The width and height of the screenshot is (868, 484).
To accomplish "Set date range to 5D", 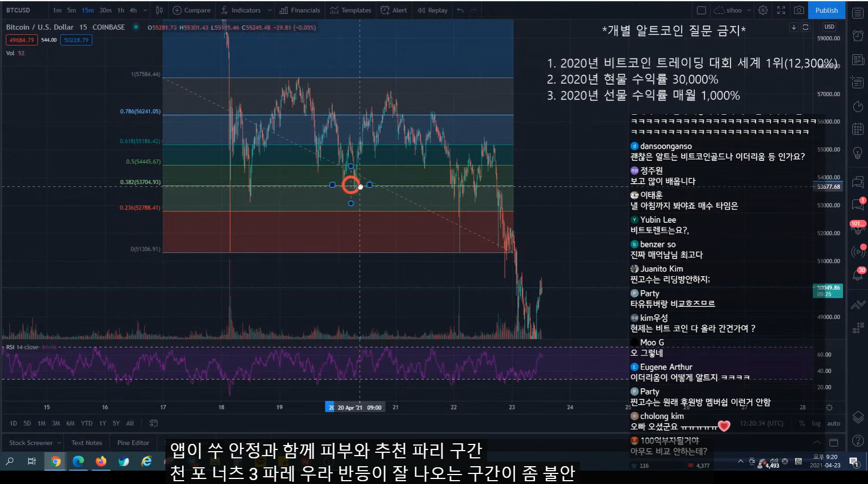I will tap(27, 423).
